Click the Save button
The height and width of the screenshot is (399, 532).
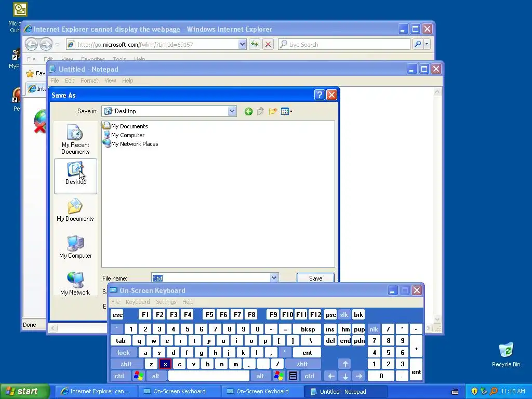click(x=315, y=278)
